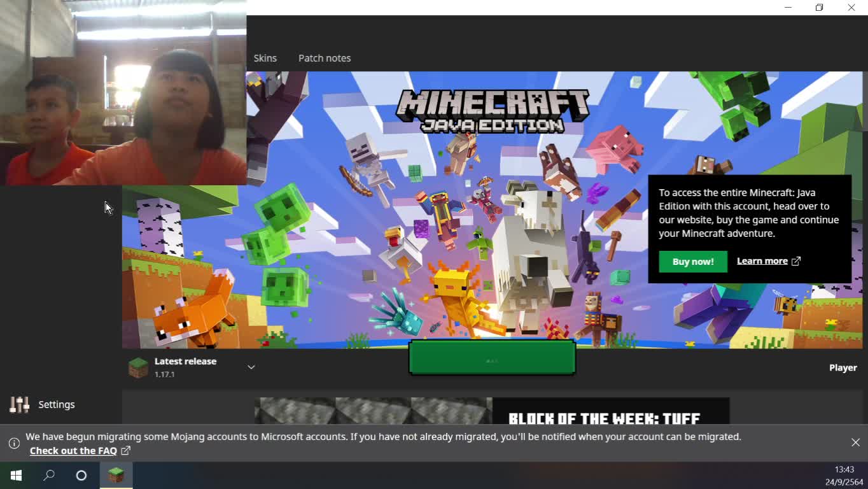
Task: Click the Minecraft Java Edition banner logo
Action: coord(492,111)
